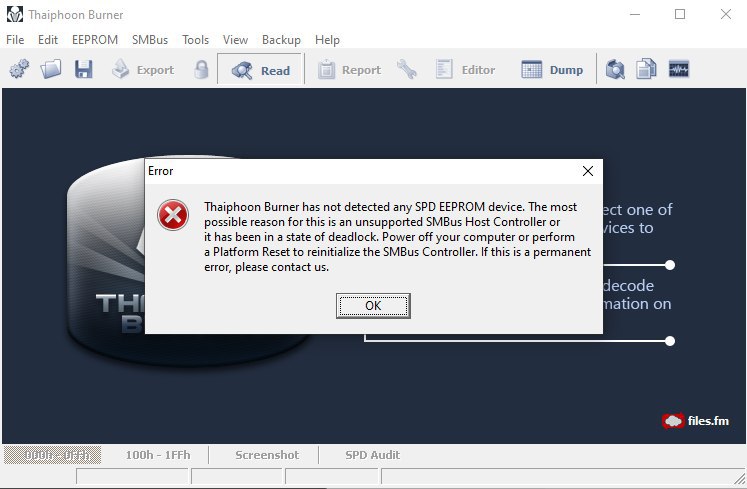Click the Report toolbar button
Viewport: 747px width, 489px height.
pos(349,70)
